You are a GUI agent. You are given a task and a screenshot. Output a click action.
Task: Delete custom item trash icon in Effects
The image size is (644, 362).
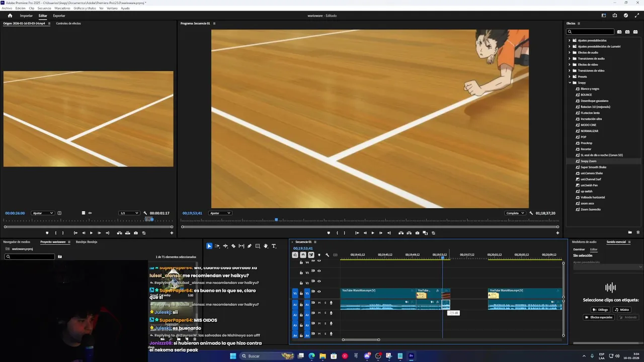(638, 232)
